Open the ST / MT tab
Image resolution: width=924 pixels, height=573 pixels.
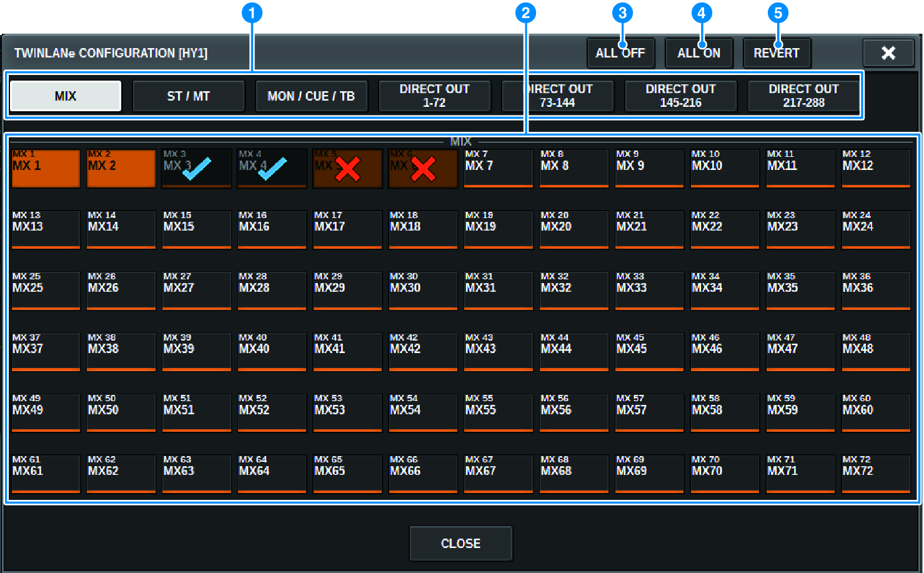(188, 96)
